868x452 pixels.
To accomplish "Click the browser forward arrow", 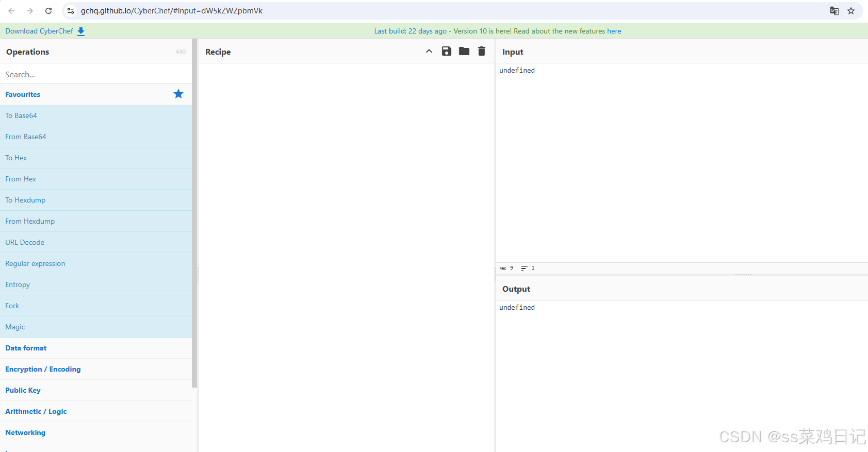I will (30, 11).
